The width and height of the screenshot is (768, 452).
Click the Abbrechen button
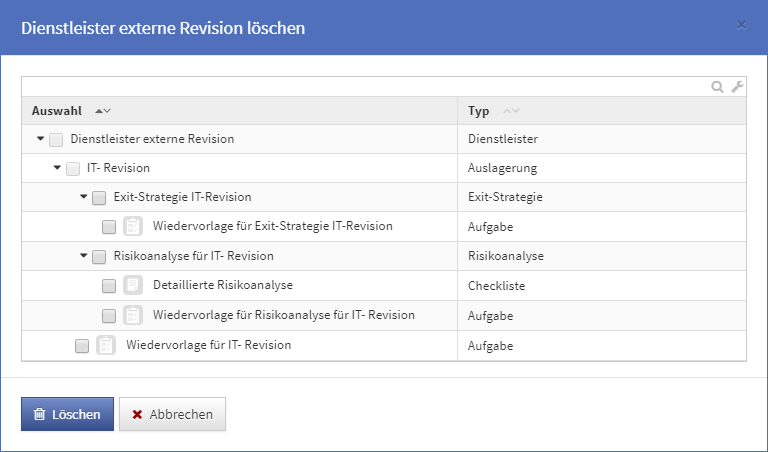point(172,414)
